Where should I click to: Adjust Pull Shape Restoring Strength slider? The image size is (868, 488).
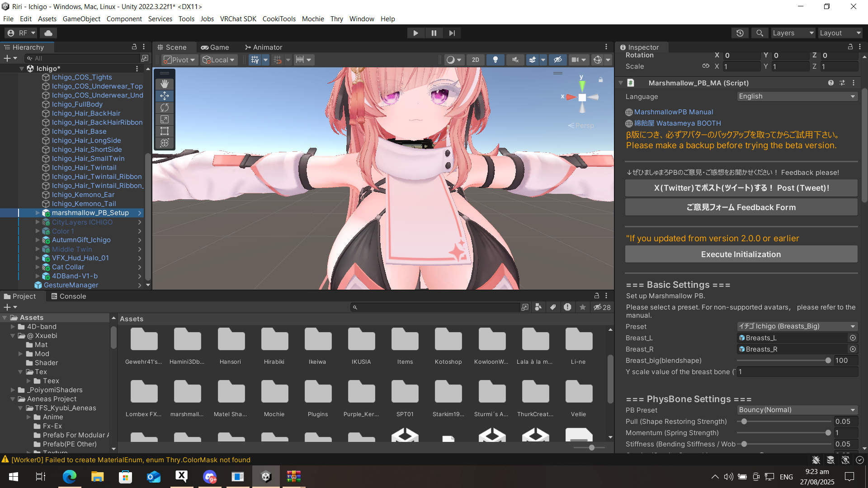pos(783,422)
